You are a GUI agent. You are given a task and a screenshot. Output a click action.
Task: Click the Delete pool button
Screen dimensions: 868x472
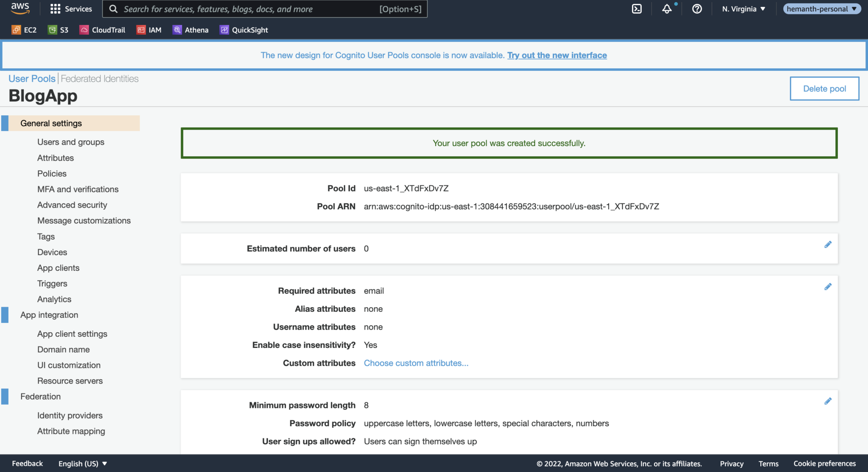[824, 88]
